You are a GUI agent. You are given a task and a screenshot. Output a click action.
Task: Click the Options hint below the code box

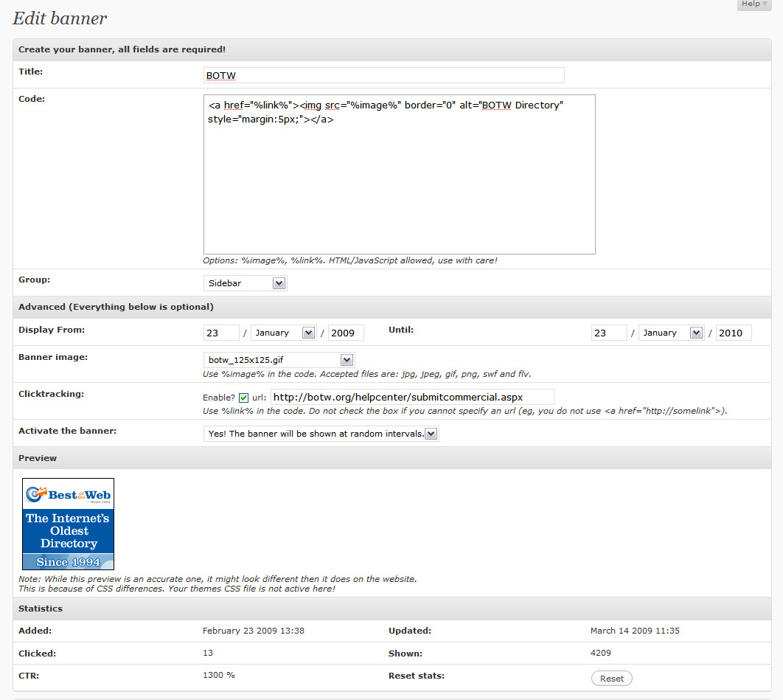tap(350, 260)
